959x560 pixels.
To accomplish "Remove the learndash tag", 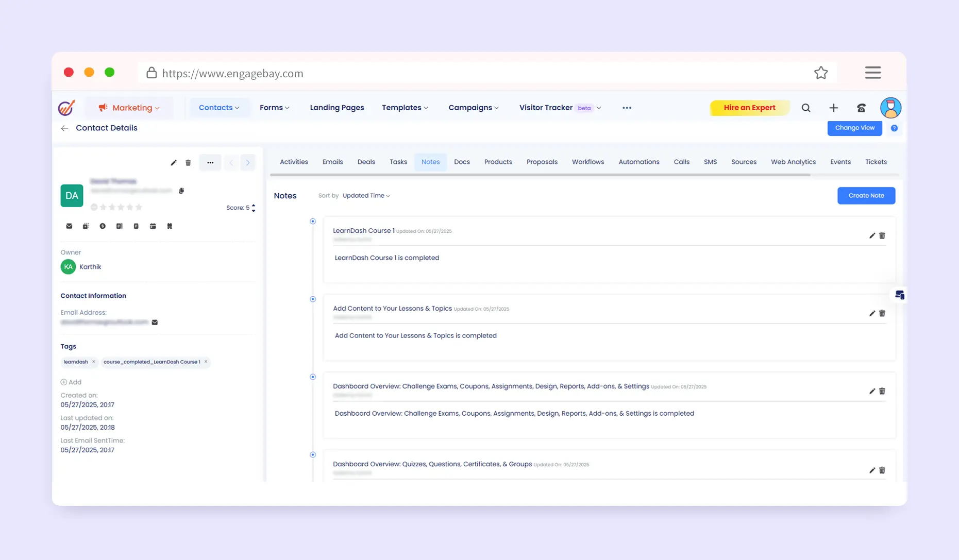I will (x=93, y=362).
